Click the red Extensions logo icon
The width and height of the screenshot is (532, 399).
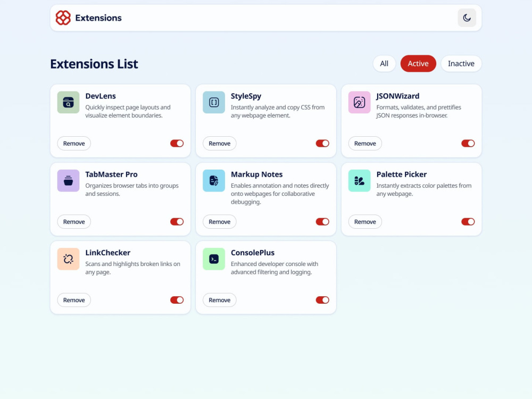coord(63,18)
